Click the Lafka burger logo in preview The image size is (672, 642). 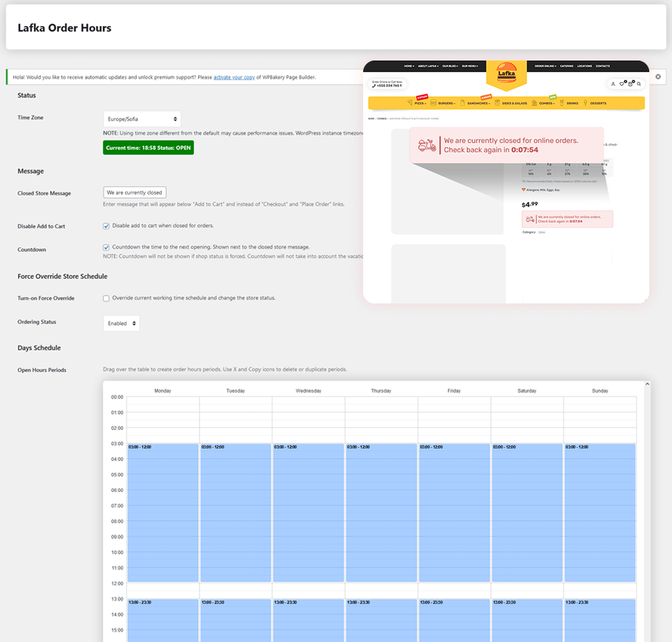point(506,74)
